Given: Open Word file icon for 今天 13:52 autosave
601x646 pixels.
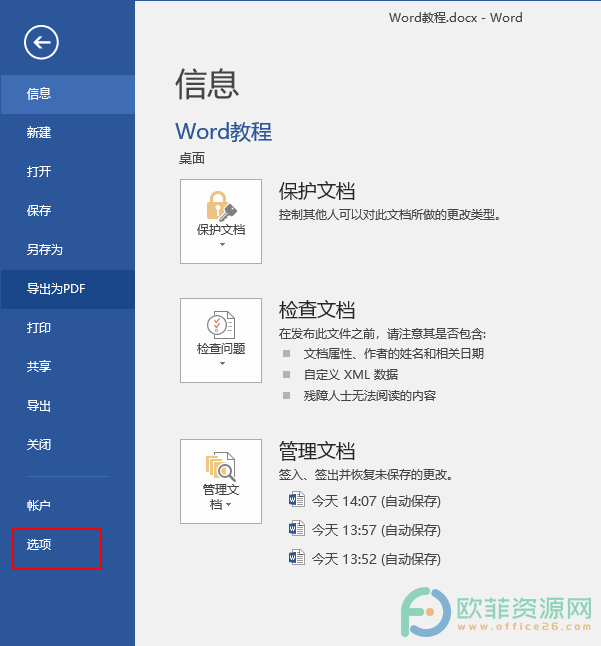Looking at the screenshot, I should coord(297,558).
